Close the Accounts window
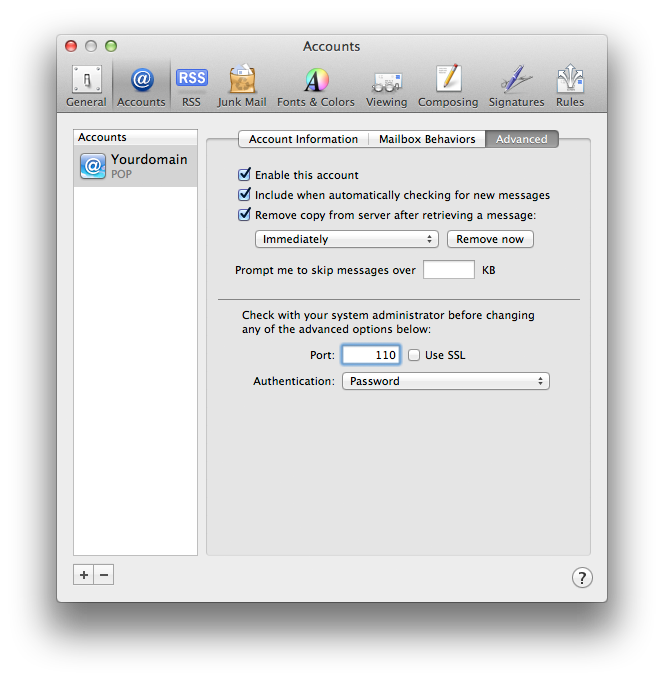This screenshot has width=664, height=681. (x=71, y=46)
